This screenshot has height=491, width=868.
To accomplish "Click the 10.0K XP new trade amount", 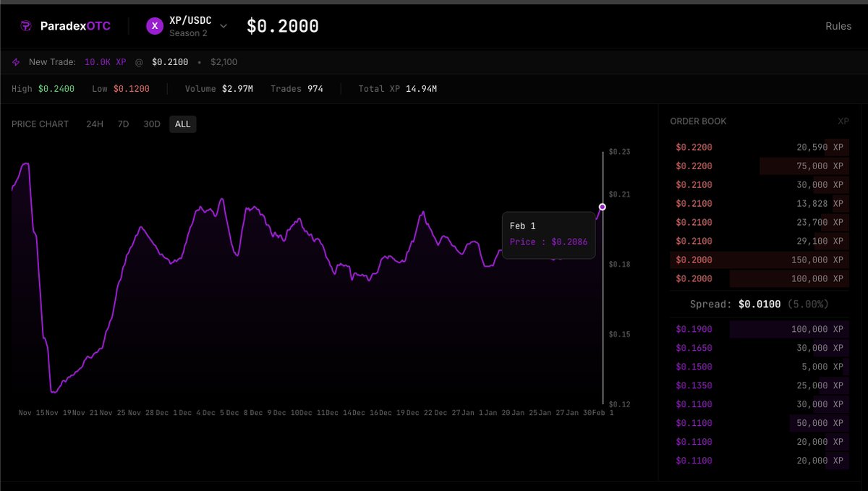I will (x=106, y=62).
